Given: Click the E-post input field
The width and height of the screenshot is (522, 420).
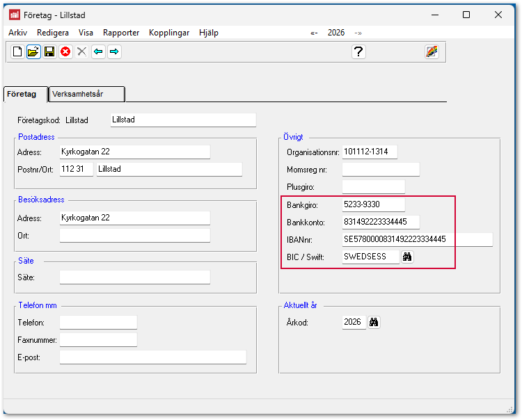Looking at the screenshot, I should [x=153, y=357].
